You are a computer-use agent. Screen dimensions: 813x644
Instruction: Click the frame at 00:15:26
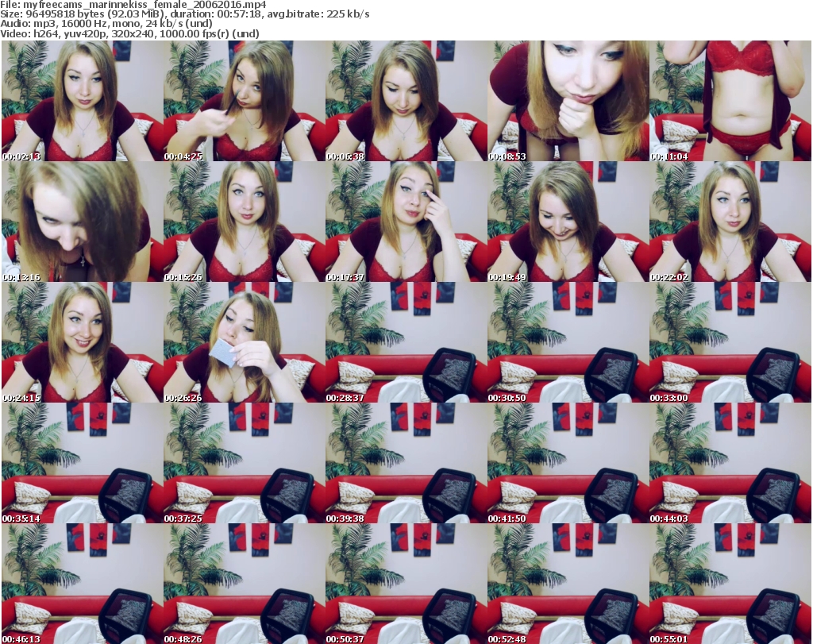245,222
